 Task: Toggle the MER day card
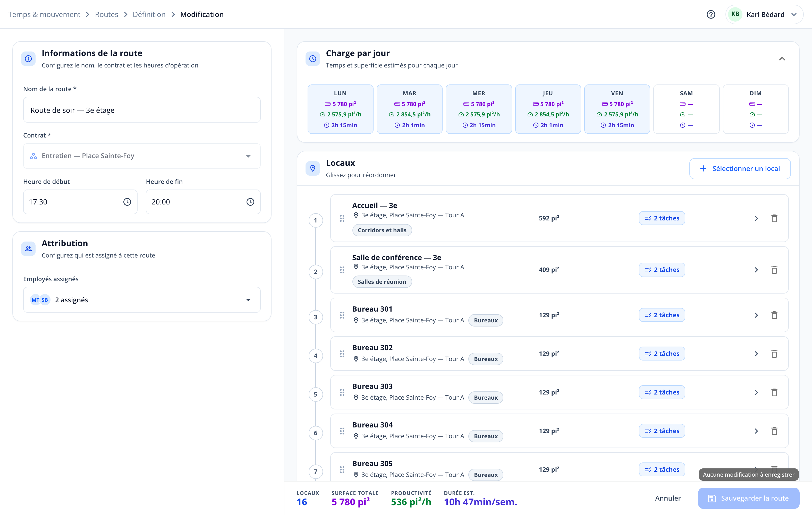(x=479, y=109)
